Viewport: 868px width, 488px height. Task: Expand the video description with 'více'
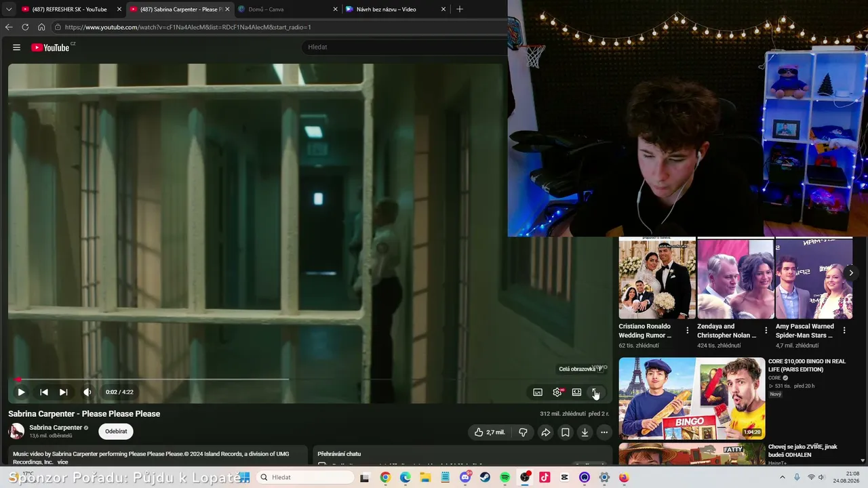[62, 462]
